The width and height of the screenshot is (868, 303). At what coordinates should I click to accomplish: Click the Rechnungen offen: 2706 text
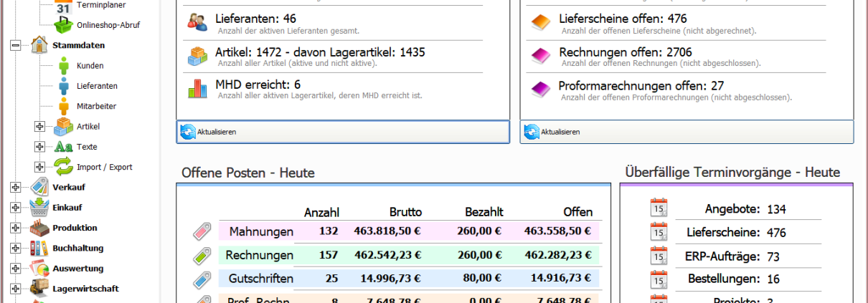pyautogui.click(x=626, y=52)
